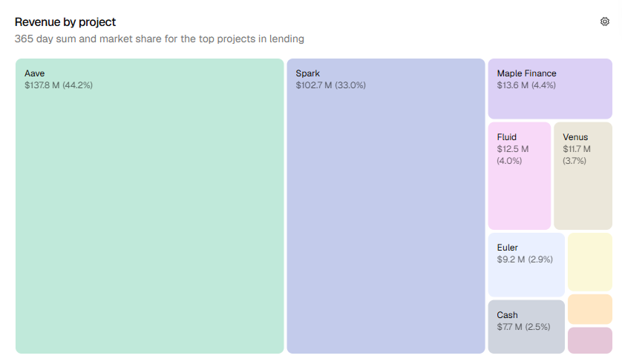The image size is (622, 364).
Task: Click the unlabeled peach orange tile
Action: coord(590,309)
